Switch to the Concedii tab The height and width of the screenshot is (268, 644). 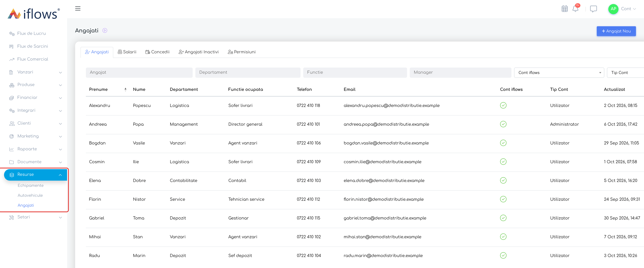tap(157, 52)
